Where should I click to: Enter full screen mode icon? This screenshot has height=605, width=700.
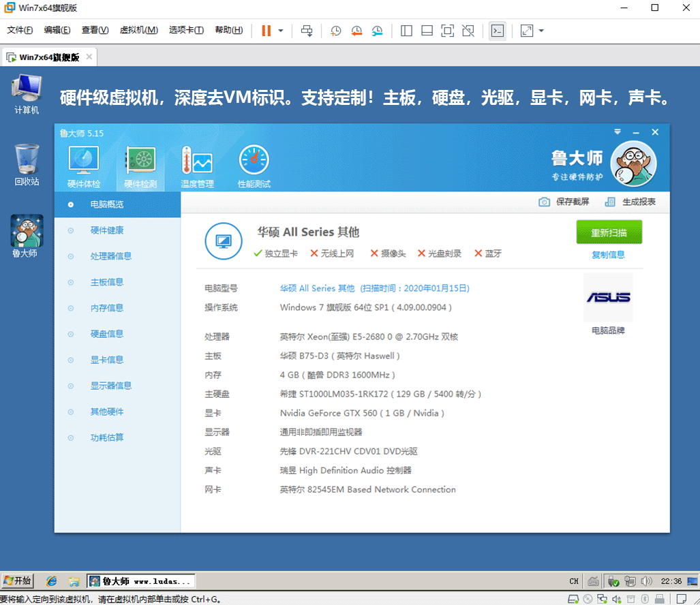[x=447, y=31]
